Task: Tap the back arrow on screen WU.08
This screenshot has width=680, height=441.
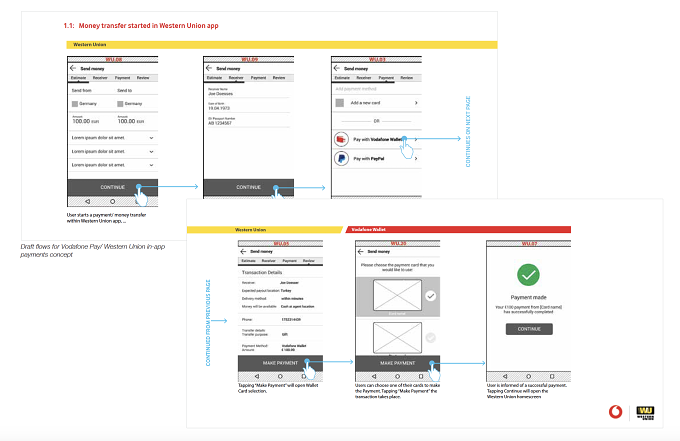Action: coord(73,68)
